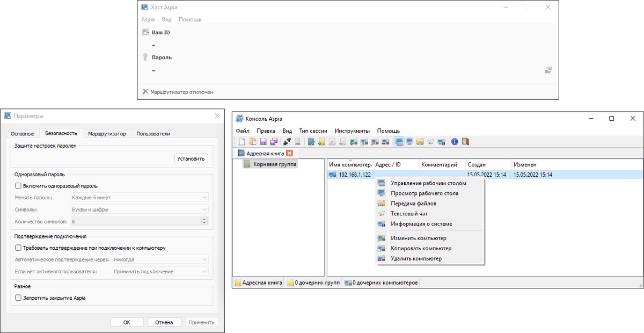
Task: Click the blue About info toolbar icon
Action: 455,142
